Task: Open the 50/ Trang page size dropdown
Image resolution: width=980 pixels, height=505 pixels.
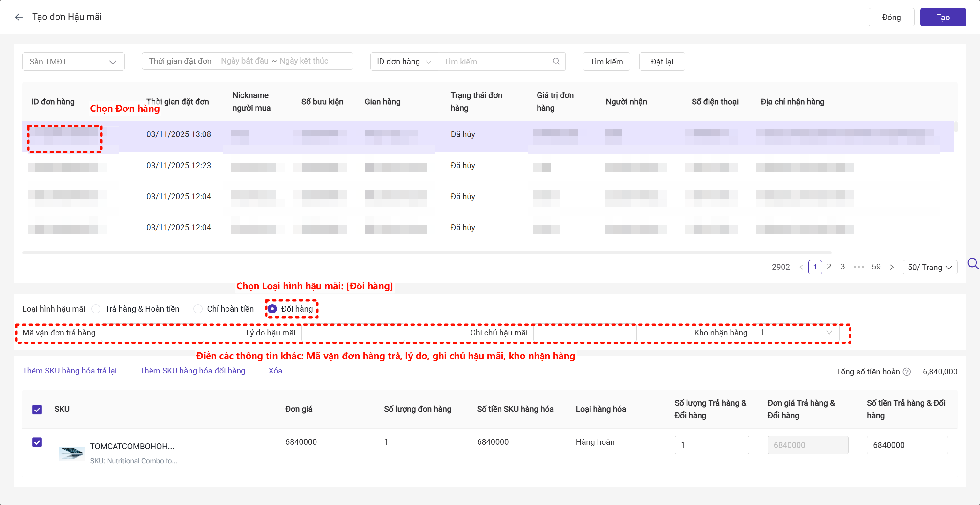Action: [x=929, y=267]
